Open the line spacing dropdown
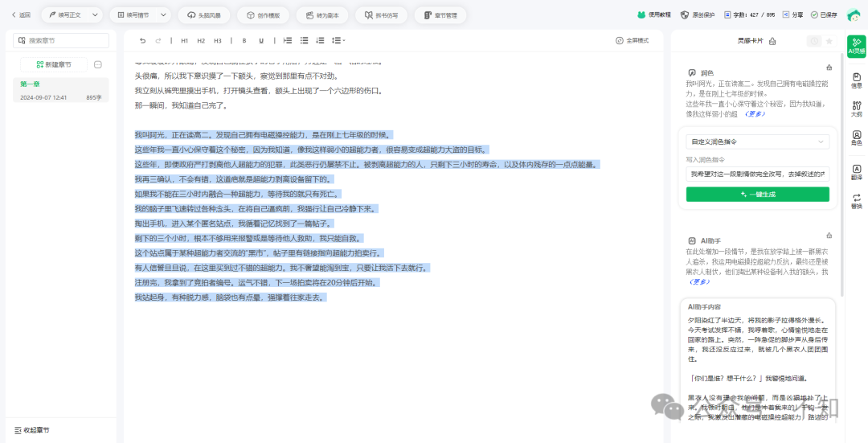Image resolution: width=868 pixels, height=443 pixels. [338, 40]
